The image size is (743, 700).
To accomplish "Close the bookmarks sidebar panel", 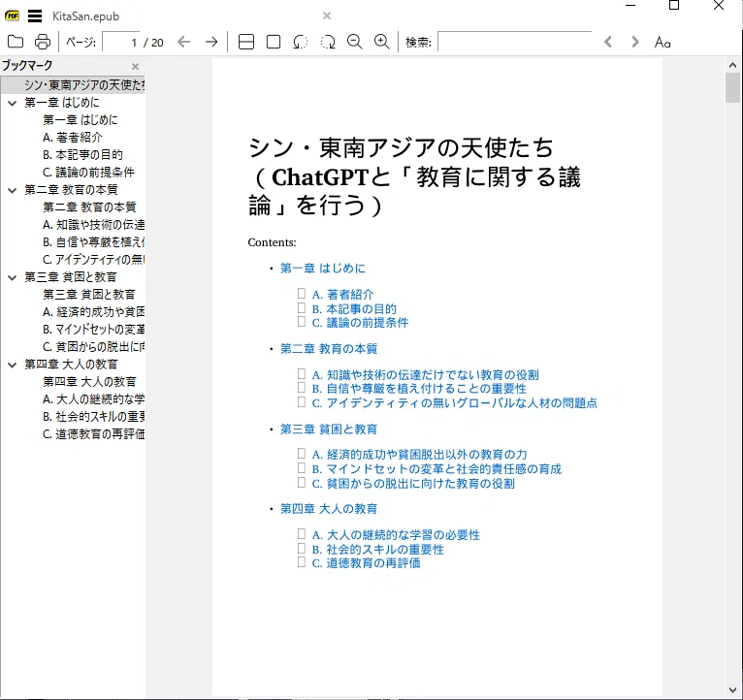I will [x=135, y=66].
